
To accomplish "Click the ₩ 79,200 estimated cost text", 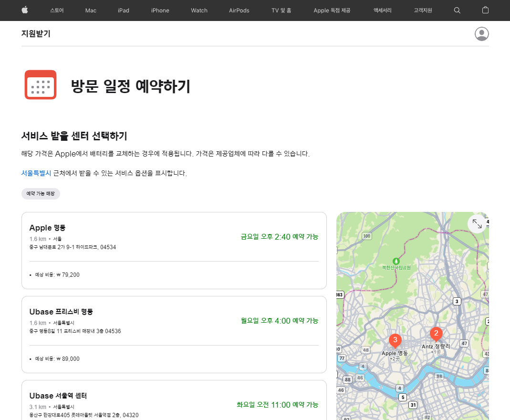I will (68, 275).
